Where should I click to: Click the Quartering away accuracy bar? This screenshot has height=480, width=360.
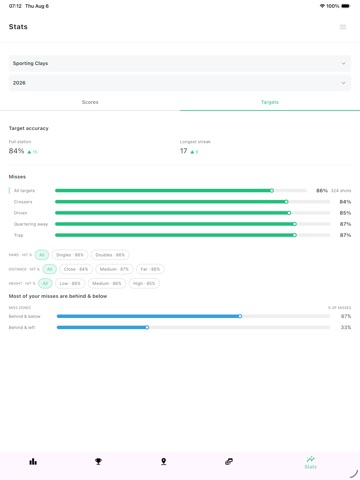point(192,224)
